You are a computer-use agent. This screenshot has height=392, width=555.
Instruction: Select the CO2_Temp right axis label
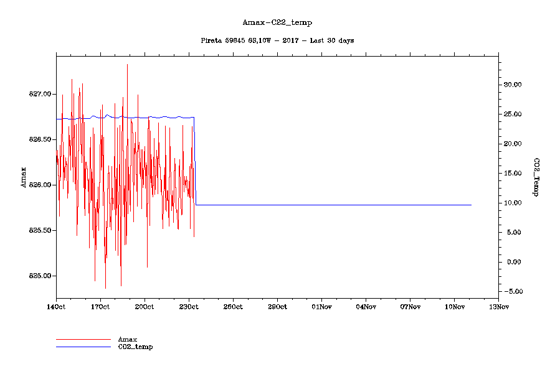pos(534,177)
